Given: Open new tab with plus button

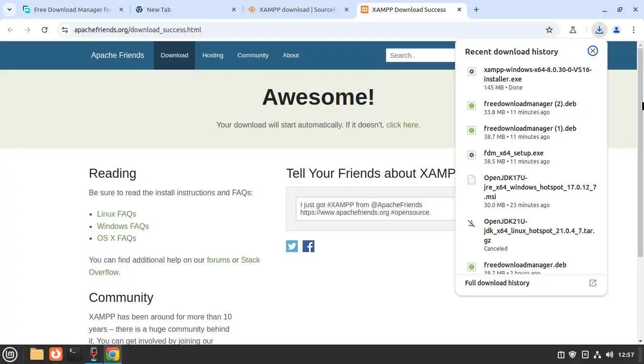Looking at the screenshot, I should click(476, 9).
